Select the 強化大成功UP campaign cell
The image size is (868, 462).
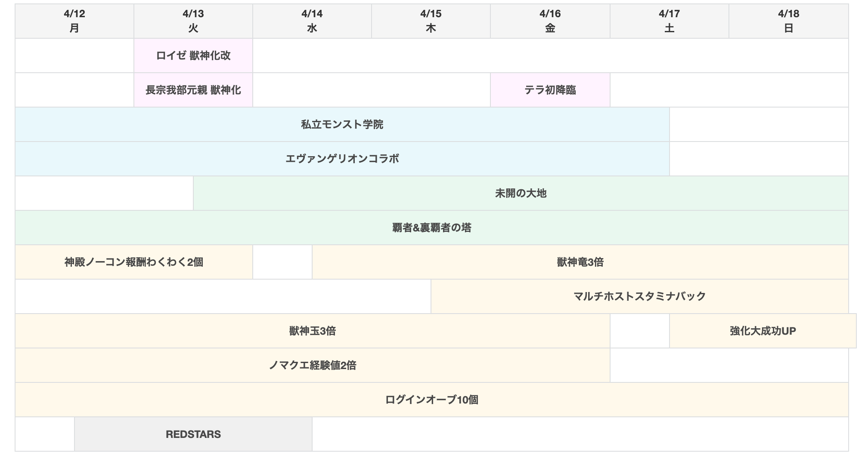pos(763,331)
